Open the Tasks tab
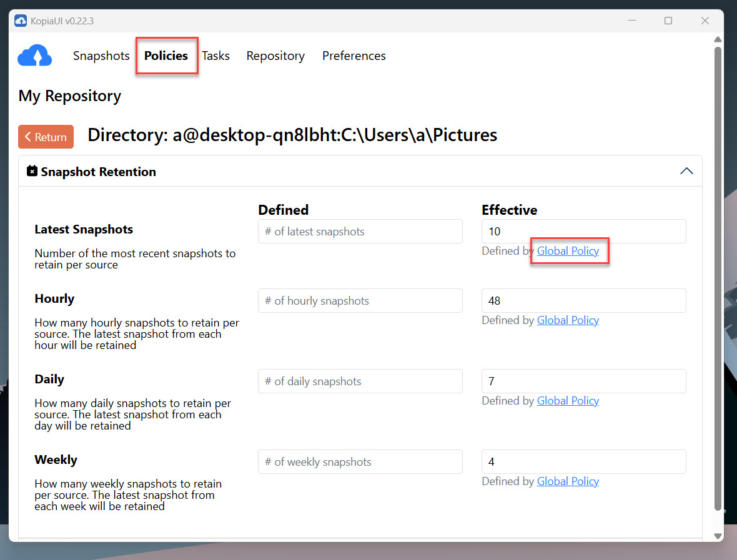737x560 pixels. [x=215, y=56]
